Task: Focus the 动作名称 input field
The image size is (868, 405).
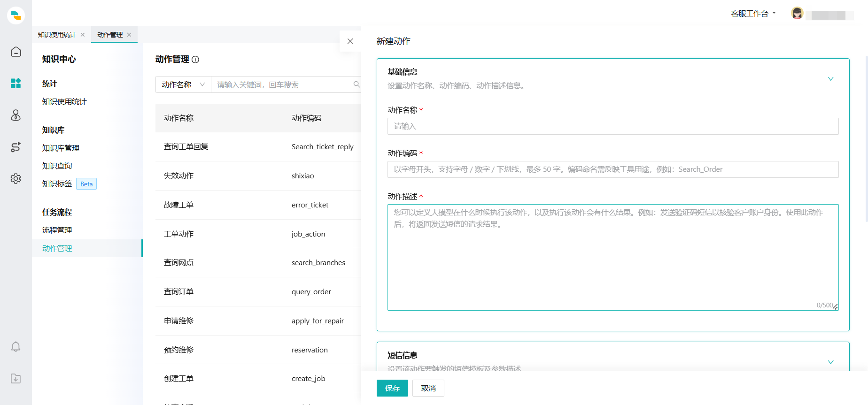Action: coord(612,126)
